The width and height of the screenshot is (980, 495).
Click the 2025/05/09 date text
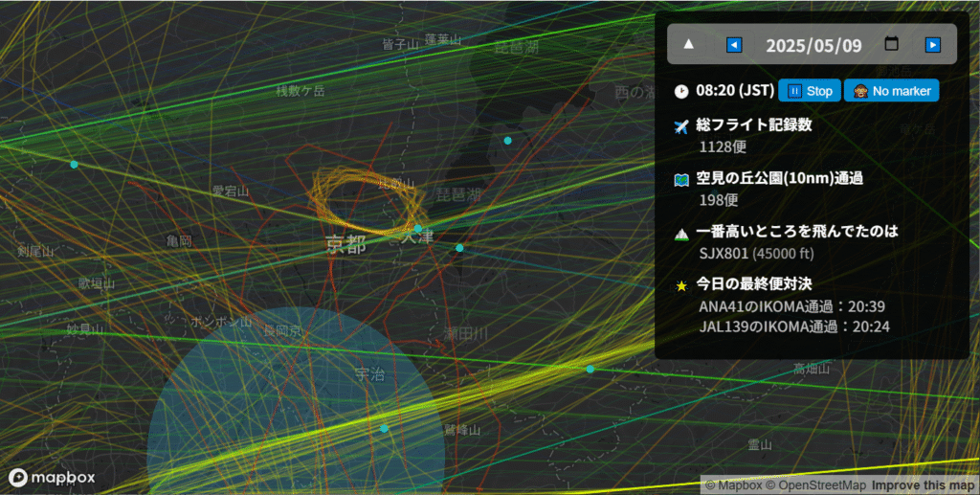(x=813, y=46)
